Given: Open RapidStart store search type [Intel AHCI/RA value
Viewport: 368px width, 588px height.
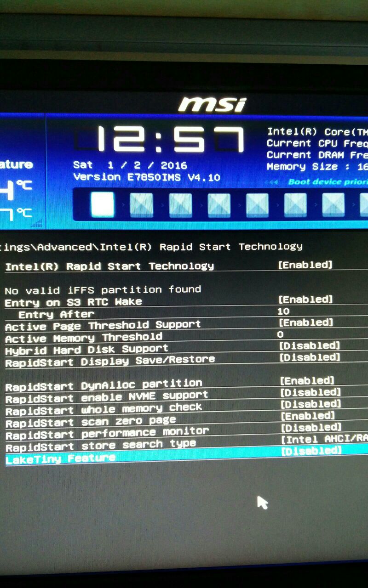Looking at the screenshot, I should point(324,439).
